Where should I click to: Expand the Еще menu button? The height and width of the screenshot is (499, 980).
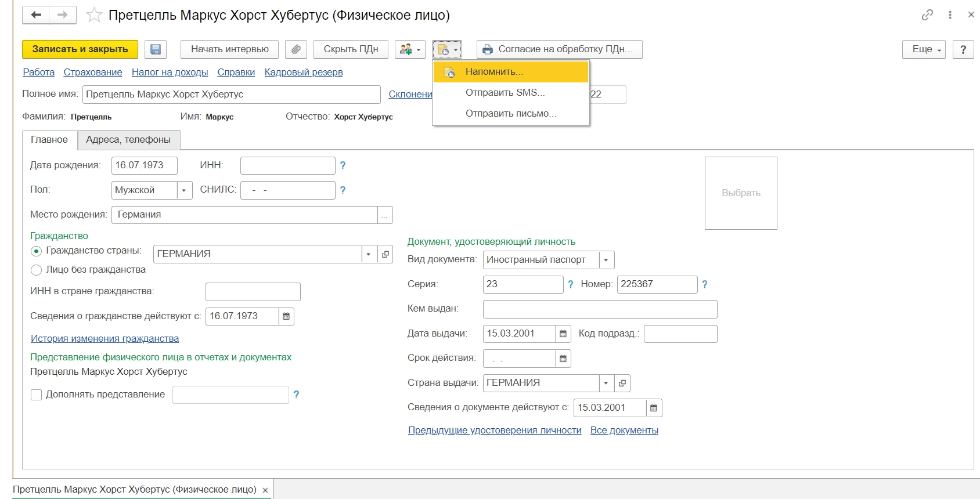click(x=924, y=49)
